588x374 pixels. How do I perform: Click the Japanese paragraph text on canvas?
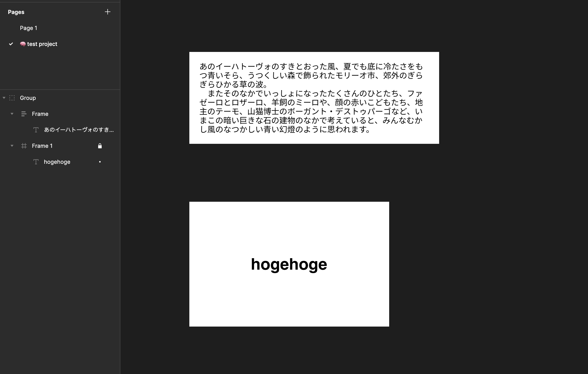point(311,98)
